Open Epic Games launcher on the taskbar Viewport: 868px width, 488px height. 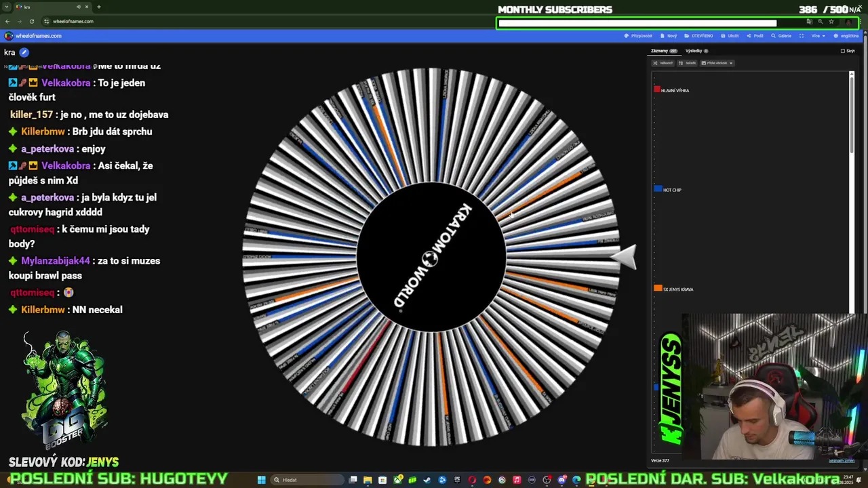point(457,480)
